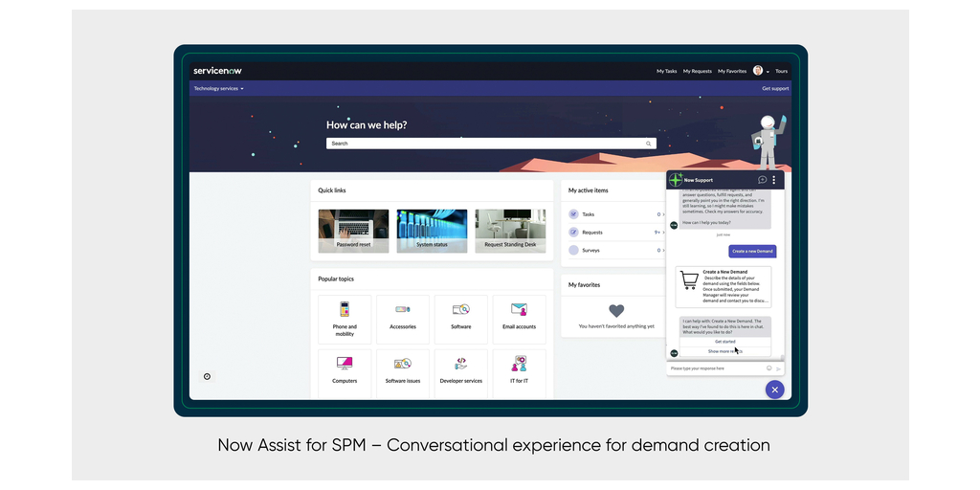Click the Requests pencil icon
This screenshot has height=490, width=980.
tap(573, 232)
